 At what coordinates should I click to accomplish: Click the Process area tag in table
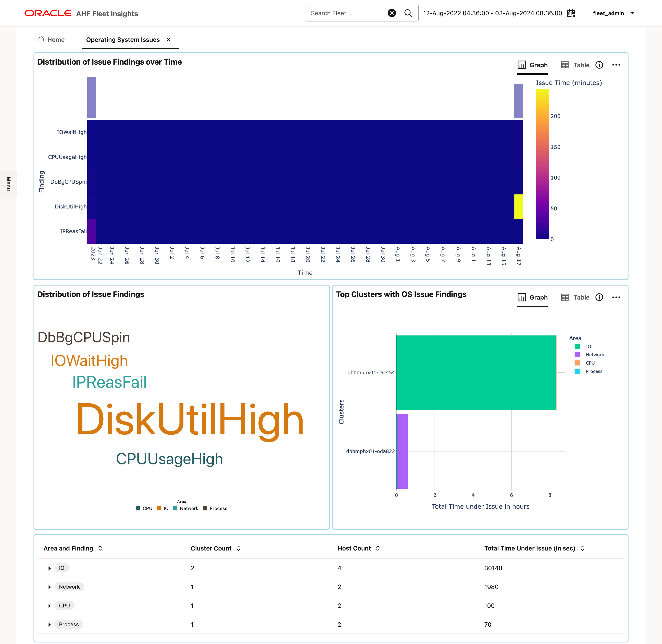coord(69,624)
